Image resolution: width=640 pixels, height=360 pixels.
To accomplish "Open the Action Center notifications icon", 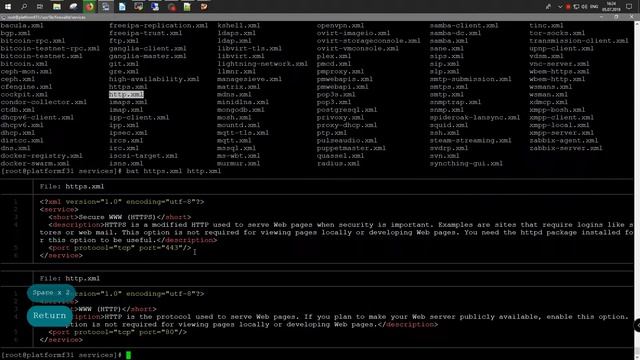I will point(629,7).
